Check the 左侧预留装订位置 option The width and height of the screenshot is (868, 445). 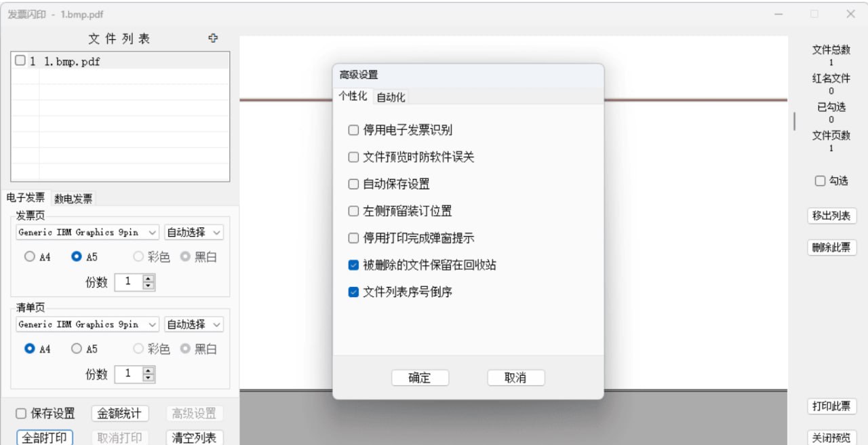[x=353, y=211]
